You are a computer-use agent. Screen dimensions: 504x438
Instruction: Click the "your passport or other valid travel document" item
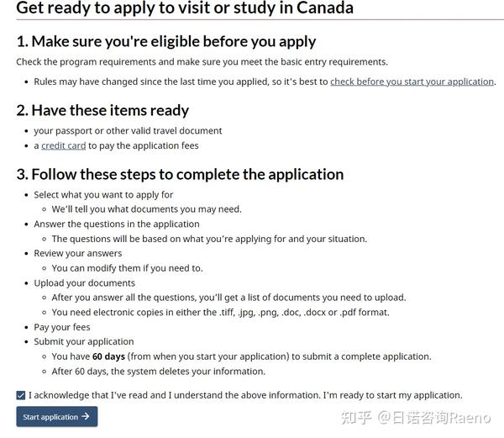point(128,130)
